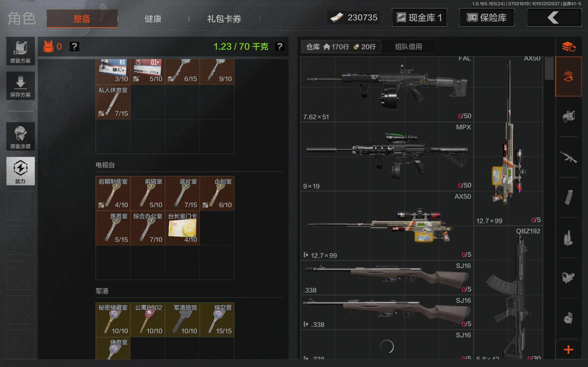Open the 装备方案 loadout icon

[20, 51]
